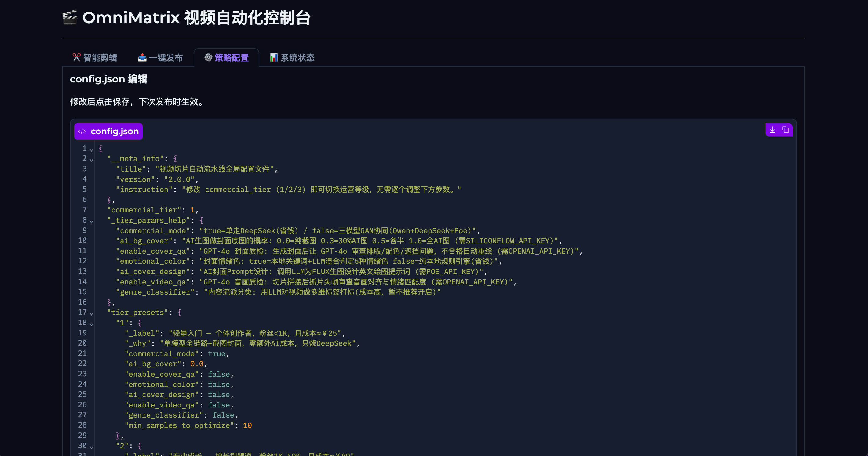Click "emotional_color": false on line 24
The height and width of the screenshot is (456, 868).
click(x=179, y=385)
